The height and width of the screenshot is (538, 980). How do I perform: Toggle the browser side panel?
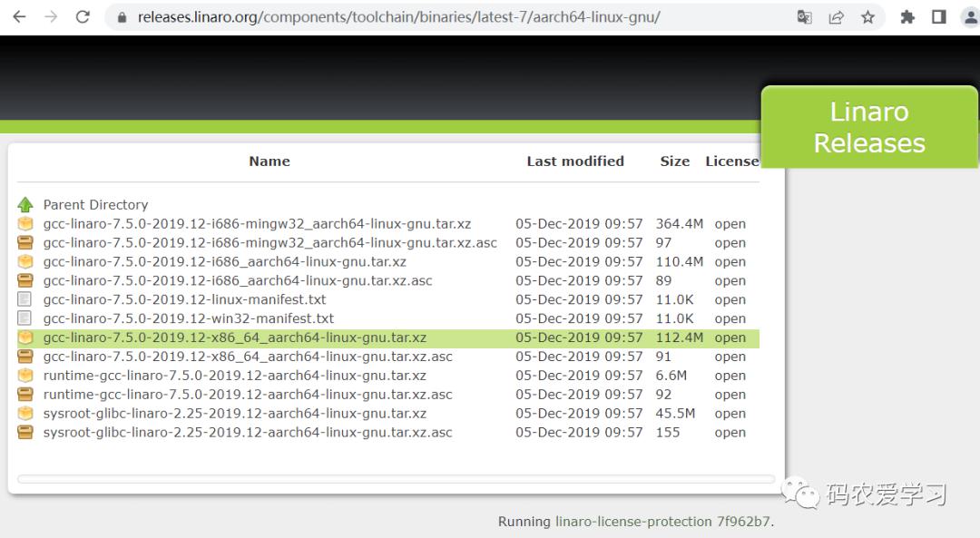tap(939, 17)
